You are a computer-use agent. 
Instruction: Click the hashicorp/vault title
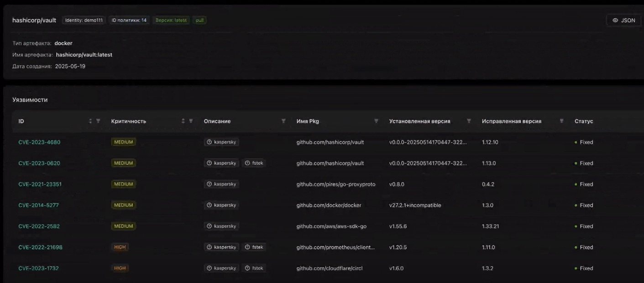pos(34,20)
